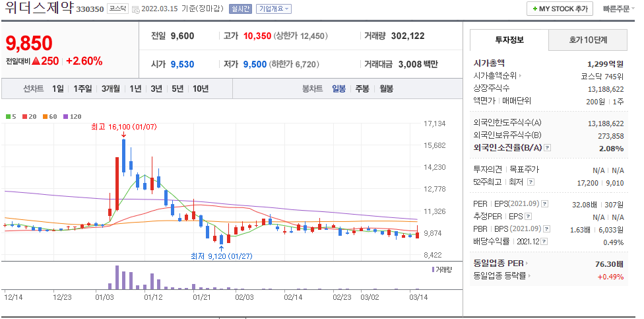Click the 01/12 date label on chart axis

153,297
